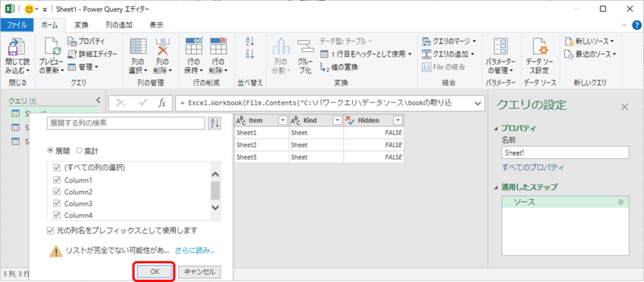Open the data type (データ型: テーブル) dropdown
The height and width of the screenshot is (282, 644).
[x=345, y=41]
